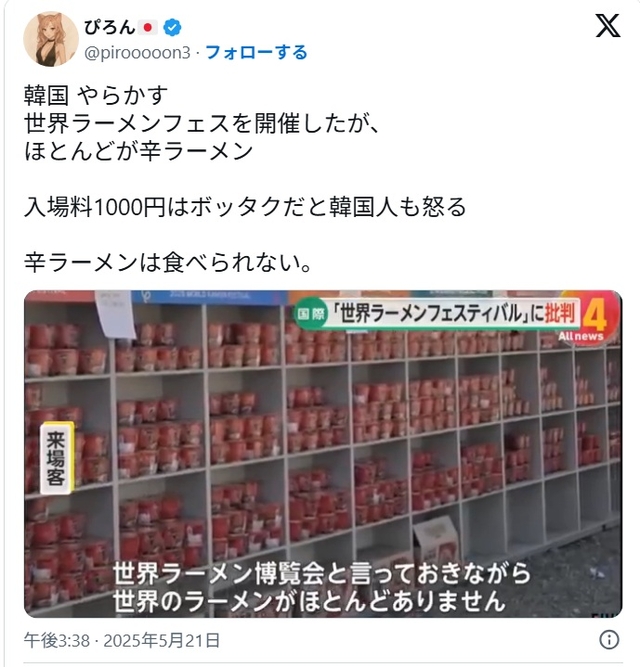
Task: Click the video subtitle 世界ラーメン博覧会と言っておきながら
Action: pyautogui.click(x=322, y=573)
